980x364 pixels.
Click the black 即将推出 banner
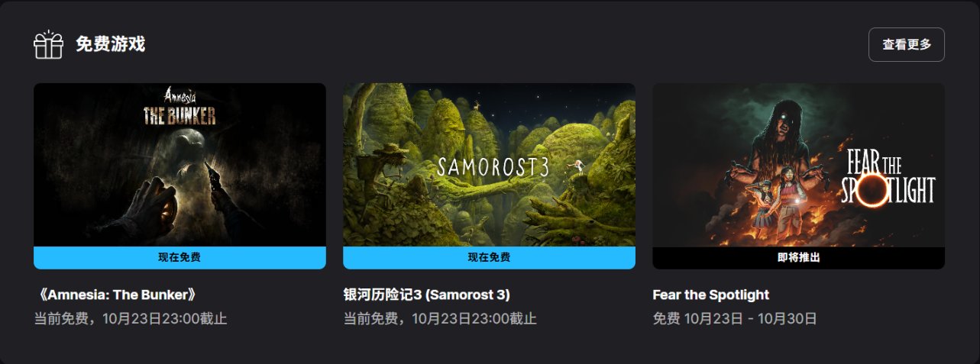click(798, 258)
